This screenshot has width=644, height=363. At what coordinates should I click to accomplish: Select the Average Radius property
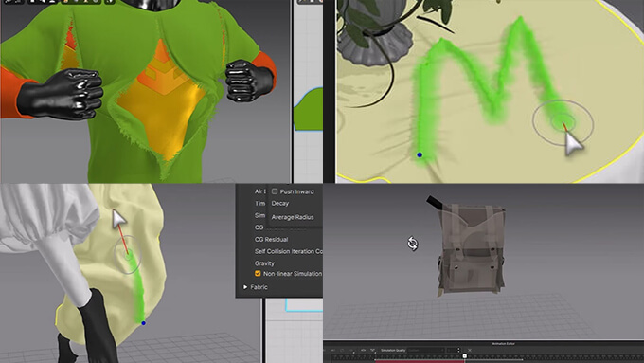(293, 217)
